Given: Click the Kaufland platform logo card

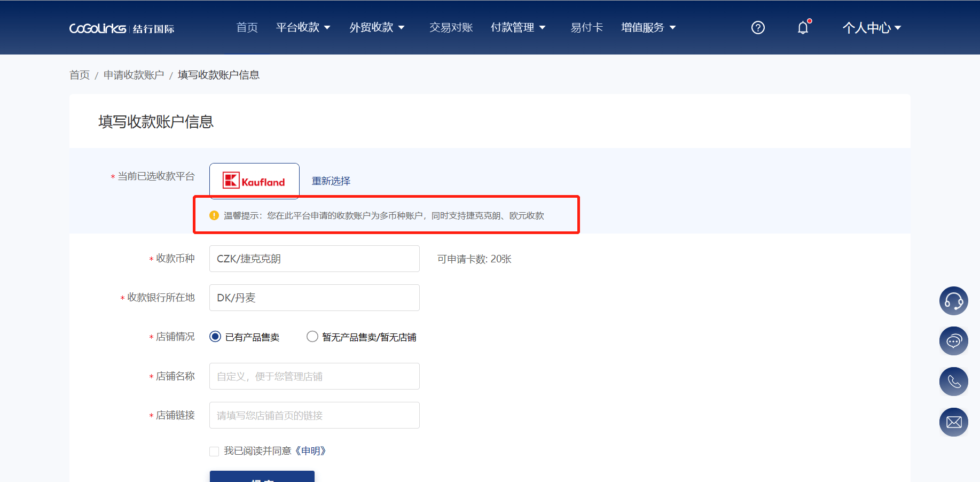Looking at the screenshot, I should point(254,181).
